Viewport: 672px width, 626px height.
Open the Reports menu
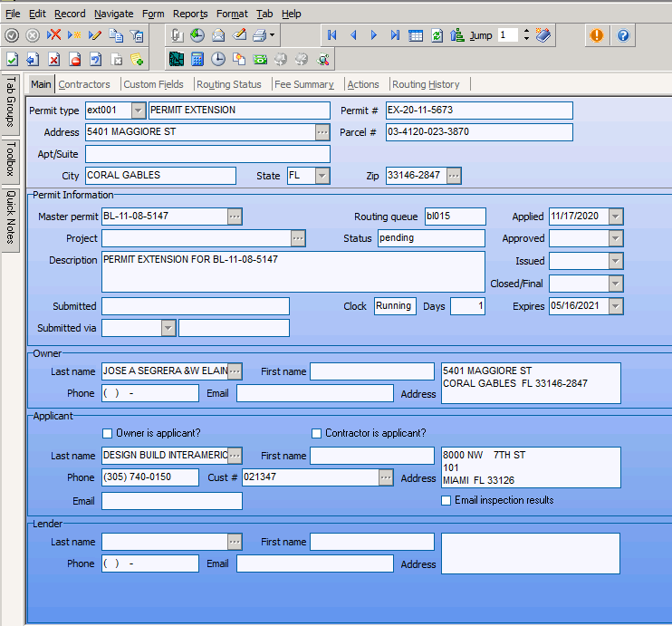click(x=190, y=14)
